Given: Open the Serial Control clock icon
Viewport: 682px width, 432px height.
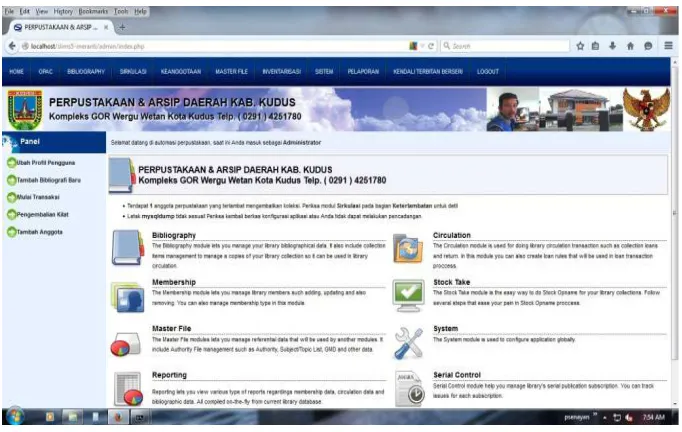Looking at the screenshot, I should tap(409, 388).
